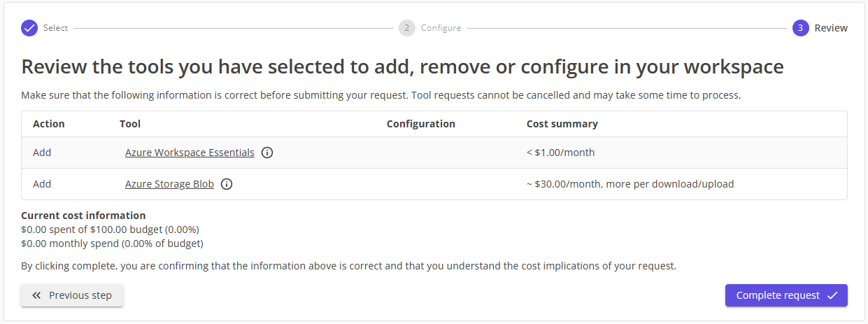Open the Azure Workspace Essentials link
Viewport: 868px width, 324px height.
pyautogui.click(x=190, y=153)
